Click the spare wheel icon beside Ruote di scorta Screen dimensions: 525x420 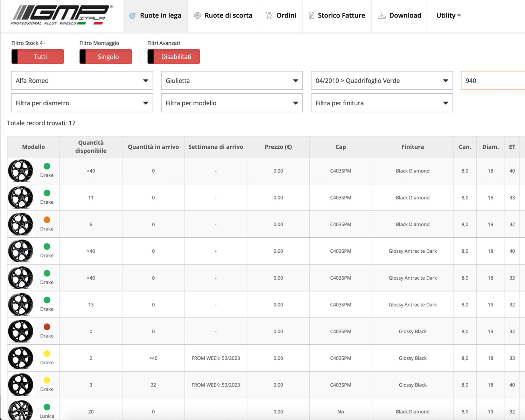(197, 15)
